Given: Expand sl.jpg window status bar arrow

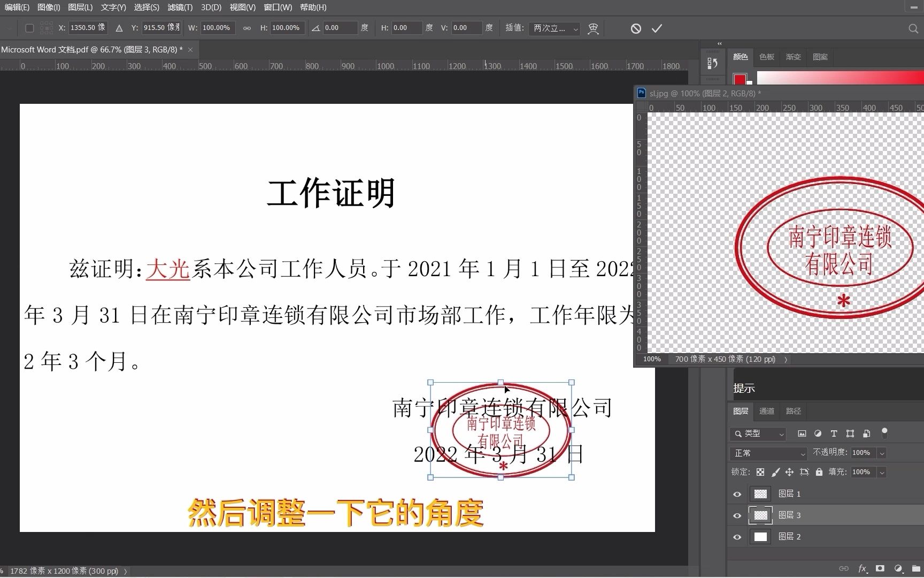Looking at the screenshot, I should [786, 360].
